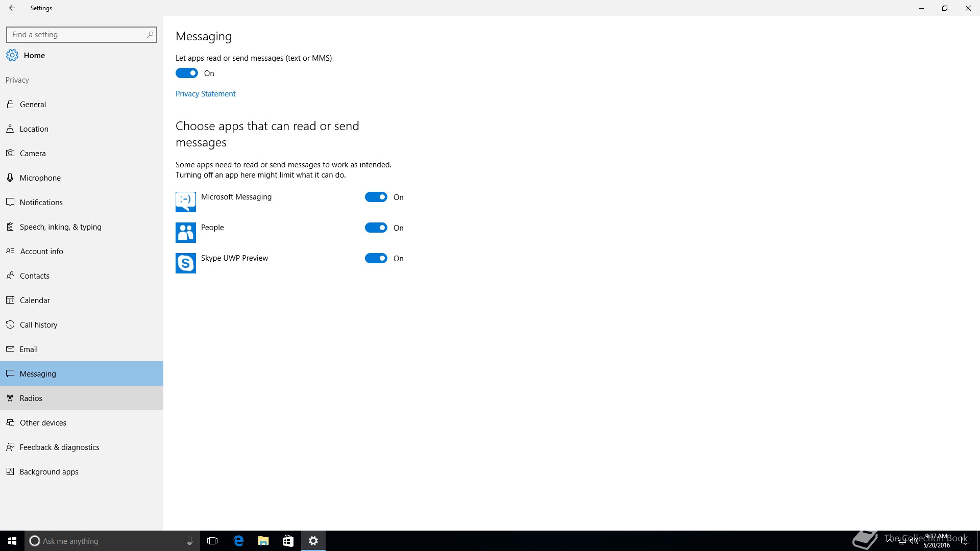Click the Home gear icon
980x551 pixels.
[12, 55]
